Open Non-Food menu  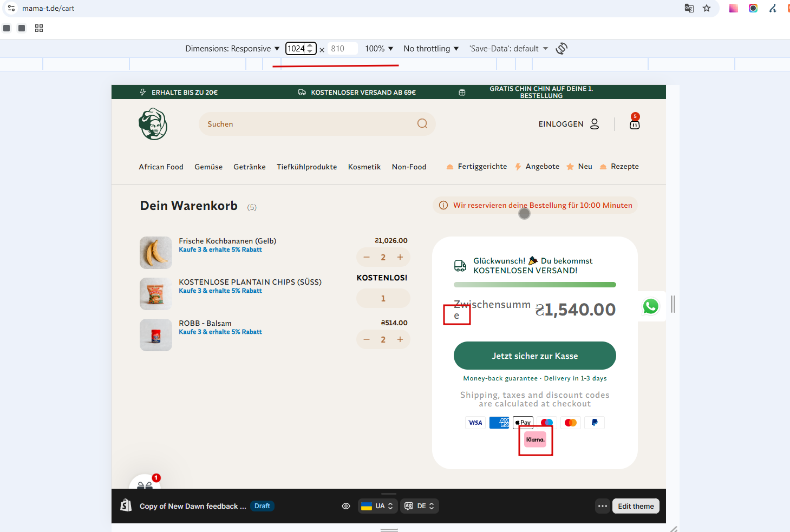pyautogui.click(x=409, y=167)
